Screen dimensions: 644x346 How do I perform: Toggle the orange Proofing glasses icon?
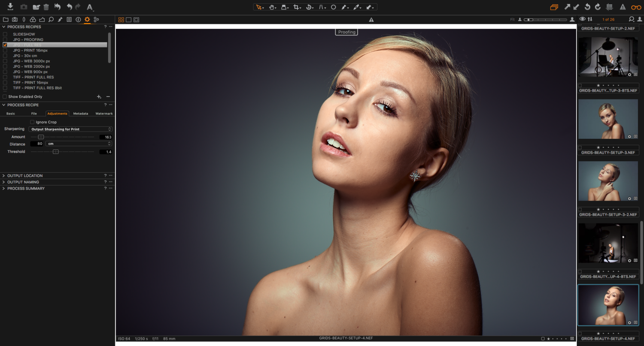pos(636,7)
